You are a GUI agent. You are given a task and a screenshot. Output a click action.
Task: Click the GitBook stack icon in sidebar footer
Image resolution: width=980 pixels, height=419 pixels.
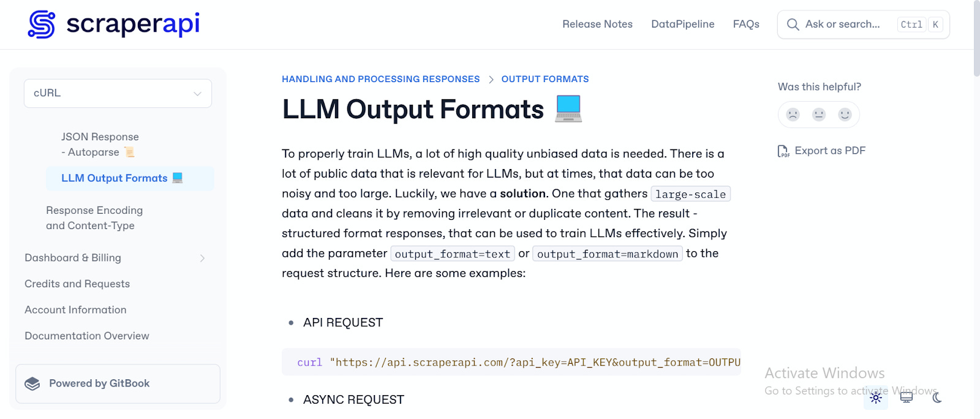coord(33,383)
